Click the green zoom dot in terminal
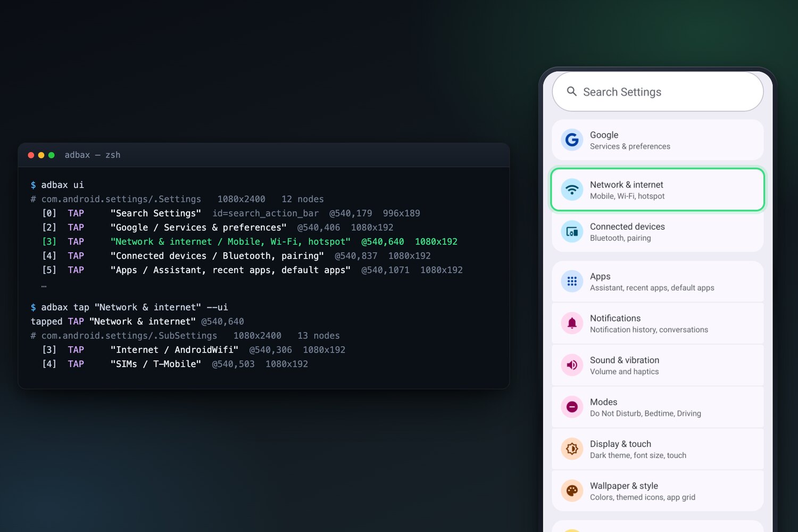Viewport: 798px width, 532px height. click(x=52, y=155)
